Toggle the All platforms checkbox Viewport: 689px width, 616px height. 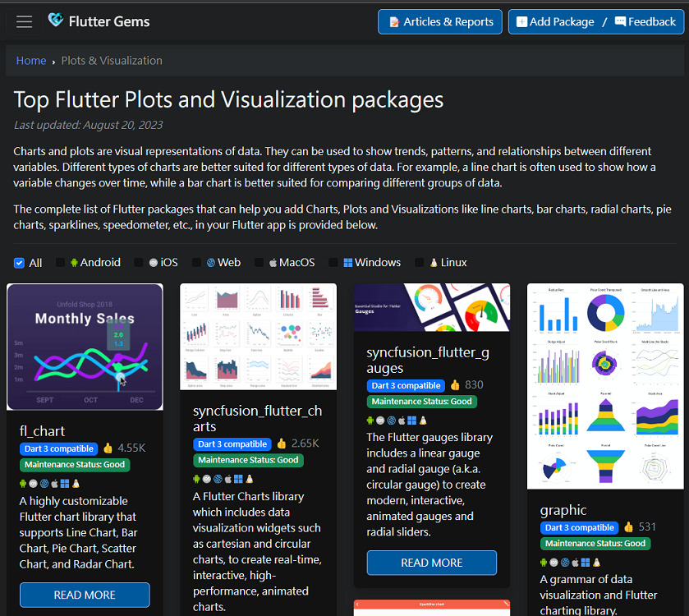(x=19, y=263)
